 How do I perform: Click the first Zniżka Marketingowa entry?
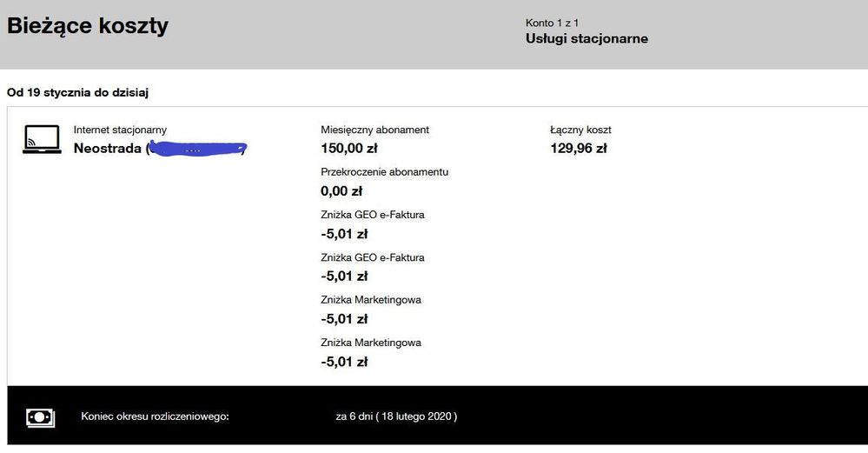tap(370, 300)
